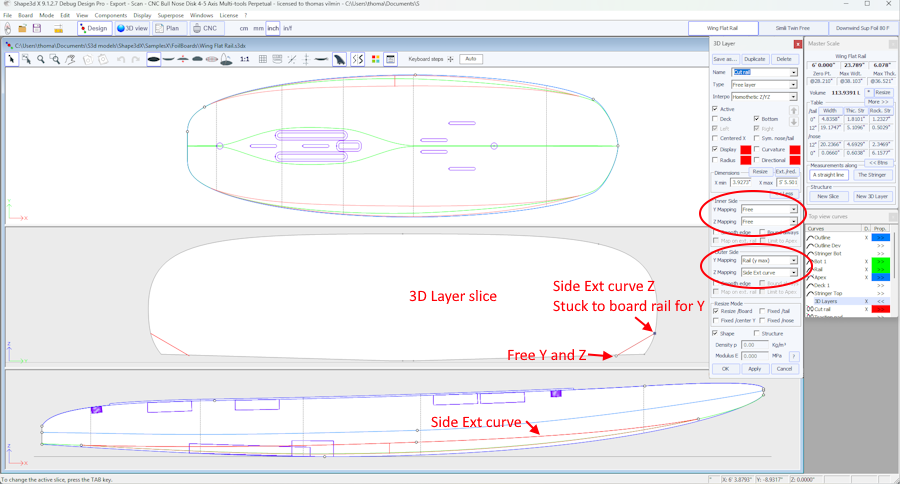Enable the Deck checkbox
Image resolution: width=900 pixels, height=484 pixels.
715,119
